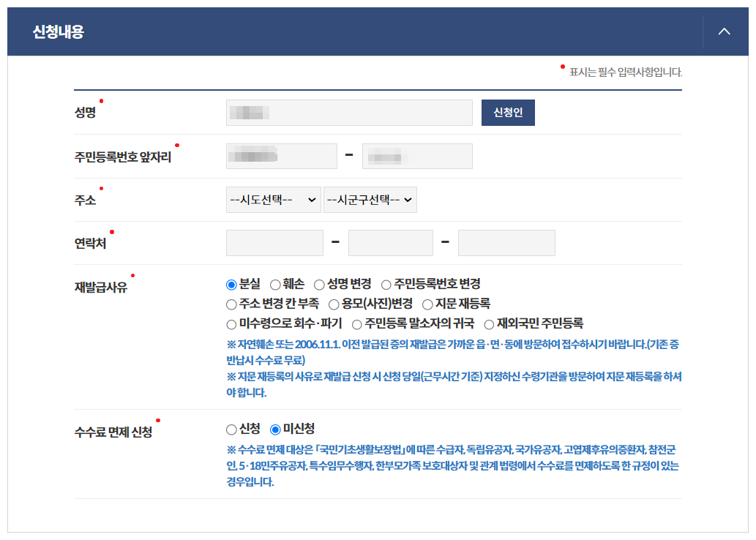Image resolution: width=756 pixels, height=540 pixels.
Task: Click the 주소 field label
Action: (x=86, y=200)
